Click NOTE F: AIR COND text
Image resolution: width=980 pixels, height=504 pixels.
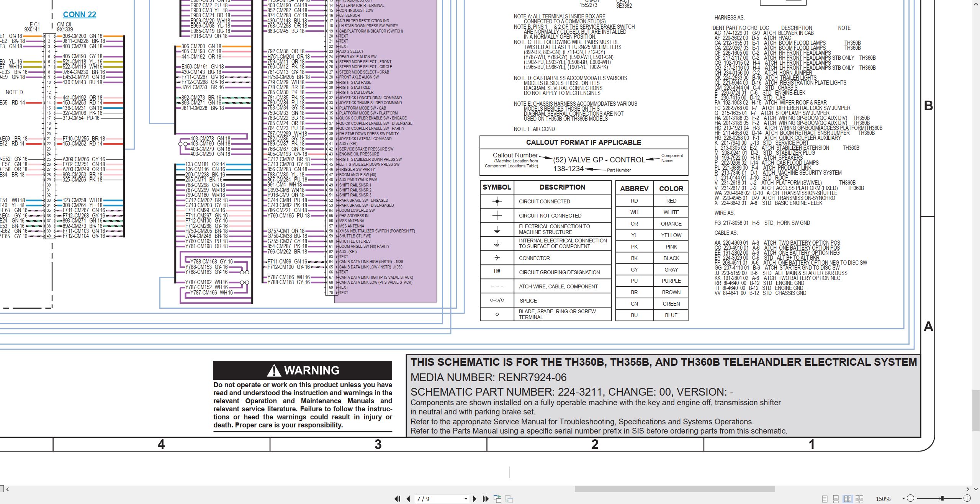534,129
